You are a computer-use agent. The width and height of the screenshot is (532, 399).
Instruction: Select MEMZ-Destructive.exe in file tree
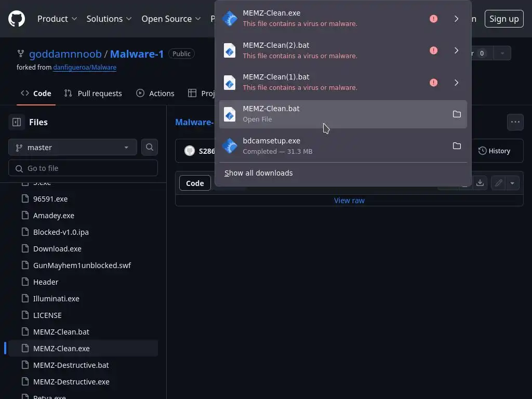click(x=83, y=382)
